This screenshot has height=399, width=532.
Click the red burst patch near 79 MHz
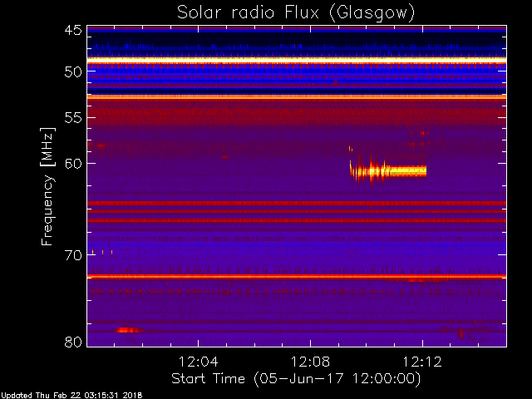(128, 330)
